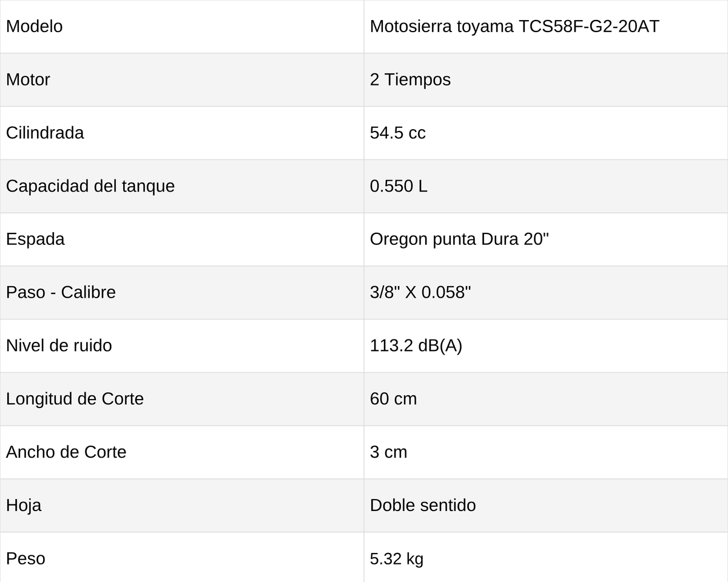Click the 2 Tiempos value

[410, 80]
